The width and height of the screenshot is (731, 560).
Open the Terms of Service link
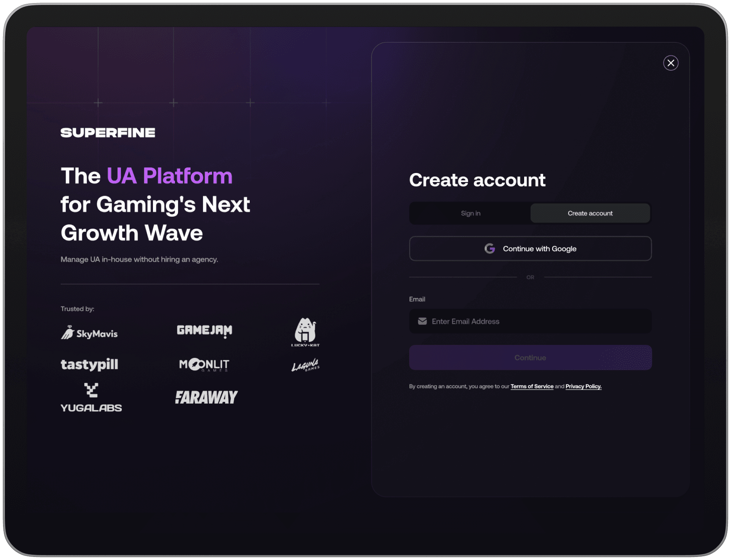coord(532,386)
